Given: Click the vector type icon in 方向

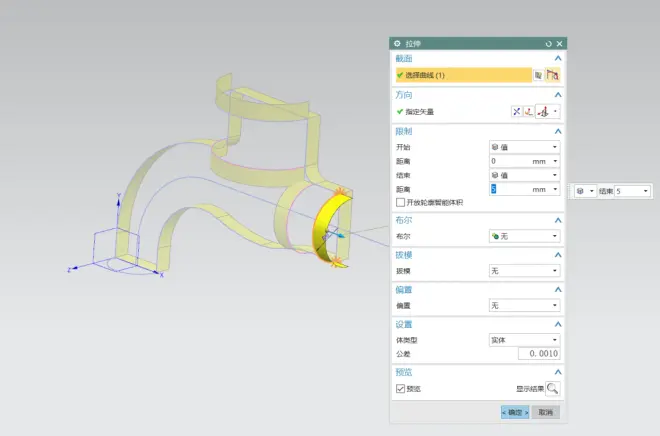Looking at the screenshot, I should (x=544, y=111).
